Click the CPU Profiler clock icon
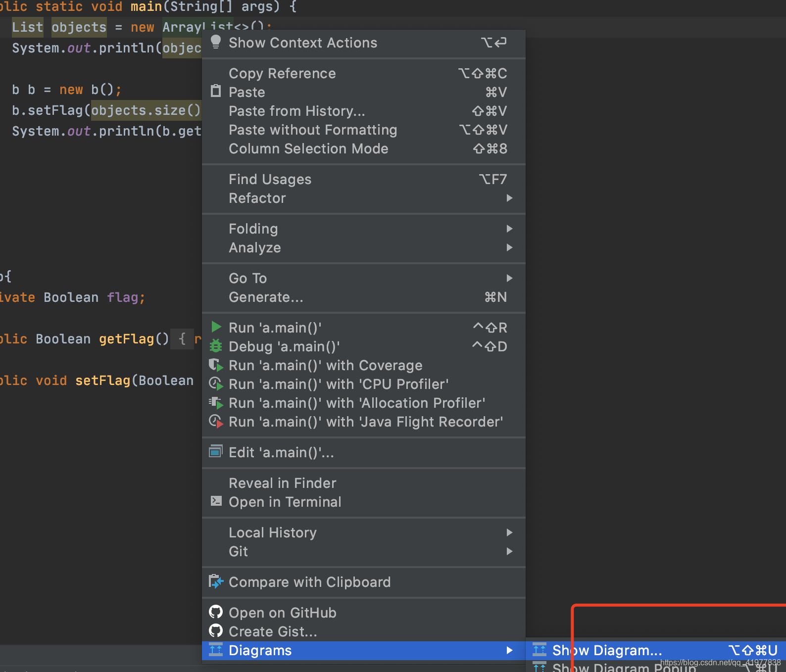This screenshot has height=672, width=786. click(x=216, y=384)
